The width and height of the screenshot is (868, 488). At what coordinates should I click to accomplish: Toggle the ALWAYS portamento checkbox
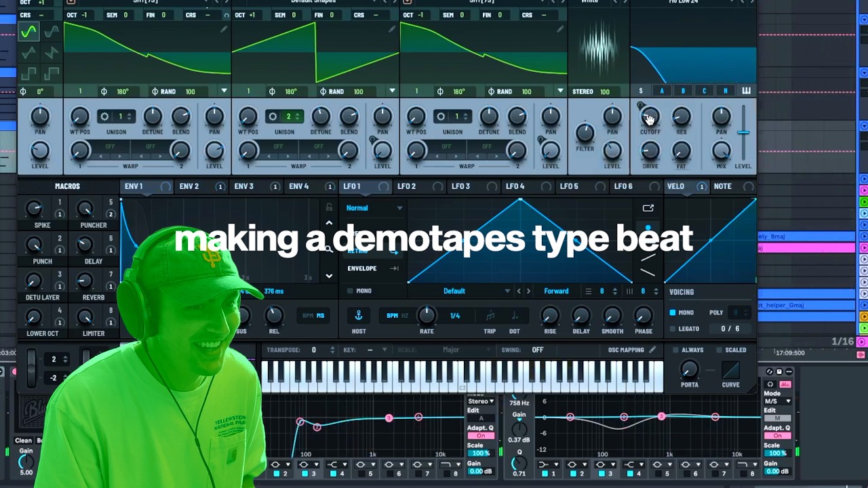point(675,350)
